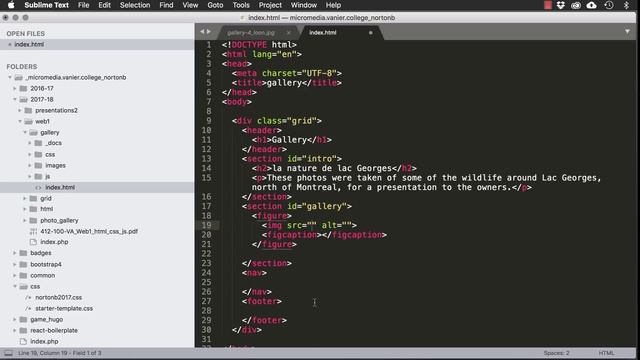Switch to the gallery-4_icon.jpg tab
The image size is (640, 360).
(x=251, y=33)
